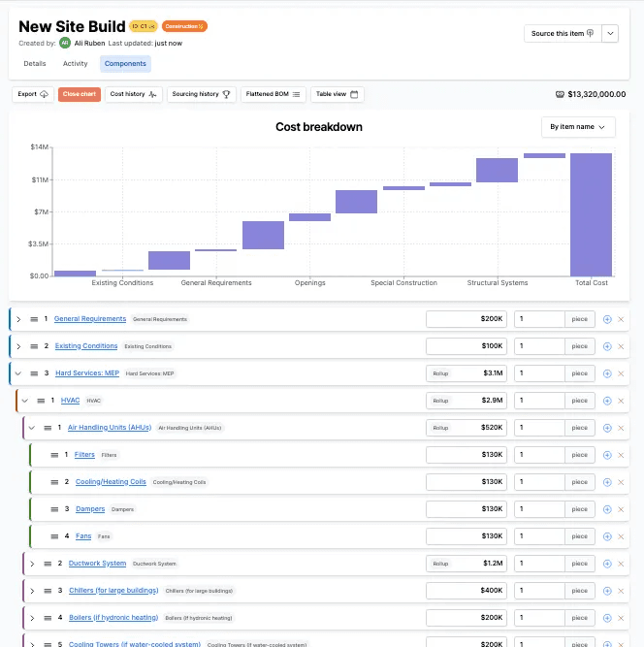Screen dimensions: 644x647
Task: Click the add icon on General Requirements row
Action: pyautogui.click(x=607, y=319)
